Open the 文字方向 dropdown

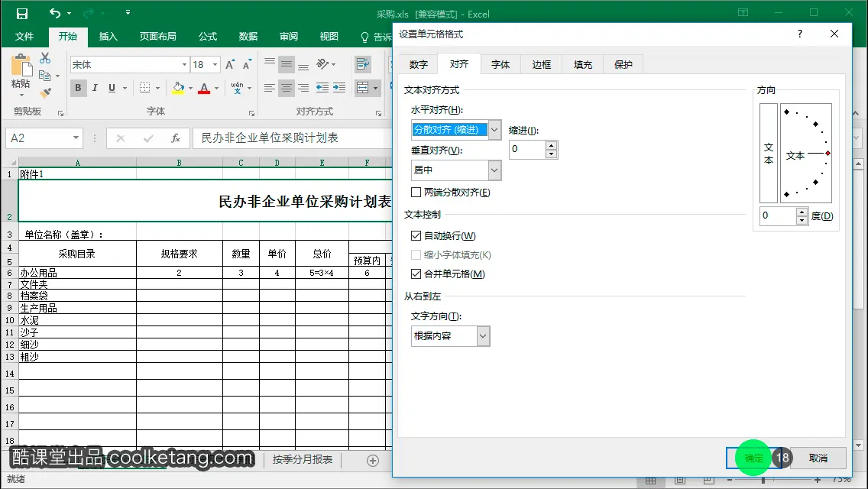point(483,336)
